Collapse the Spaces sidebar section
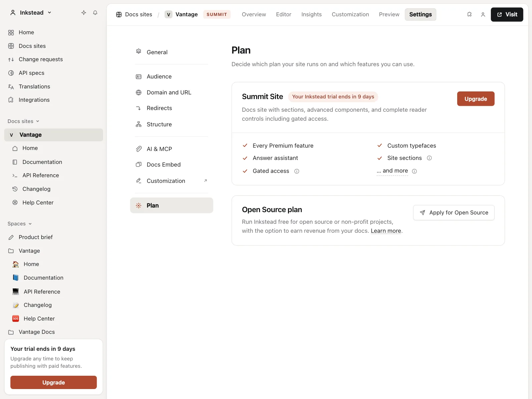This screenshot has width=532, height=399. tap(20, 224)
